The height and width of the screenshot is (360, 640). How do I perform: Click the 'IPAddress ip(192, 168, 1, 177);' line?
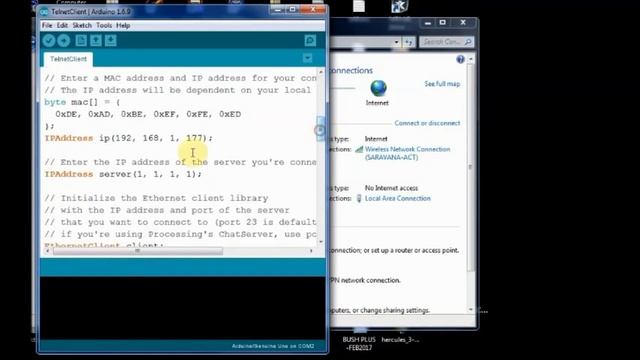(129, 138)
